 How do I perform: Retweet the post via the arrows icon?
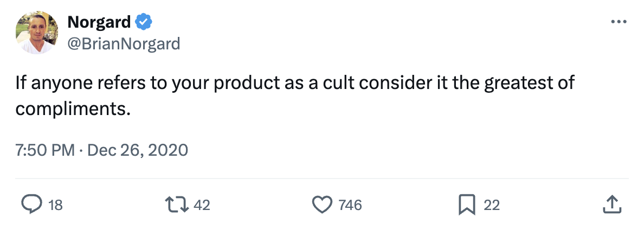pyautogui.click(x=178, y=205)
